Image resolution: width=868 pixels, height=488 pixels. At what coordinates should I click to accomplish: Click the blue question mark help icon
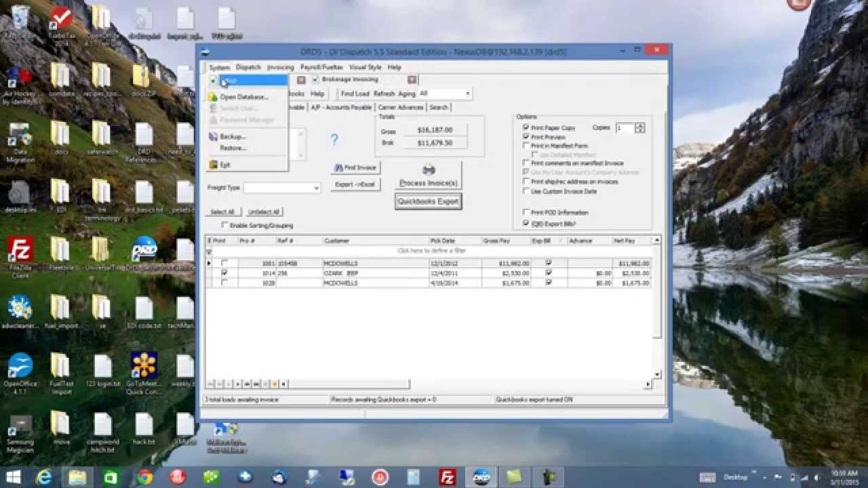(x=334, y=140)
